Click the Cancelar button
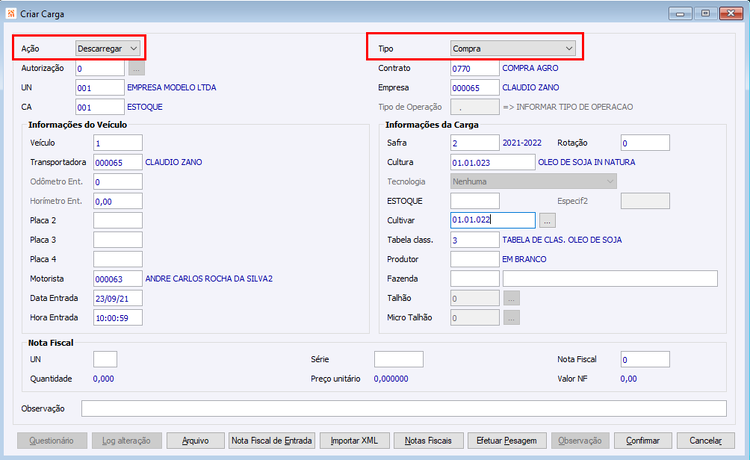Viewport: 750px width, 460px height. point(706,440)
